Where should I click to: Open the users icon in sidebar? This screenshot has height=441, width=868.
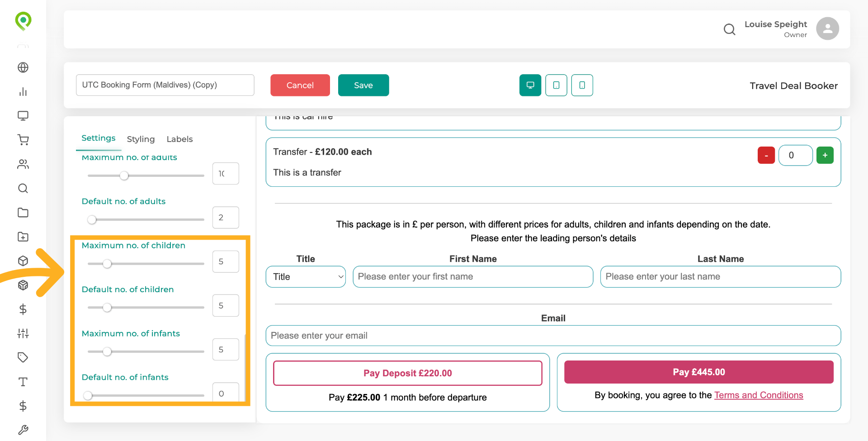click(23, 164)
